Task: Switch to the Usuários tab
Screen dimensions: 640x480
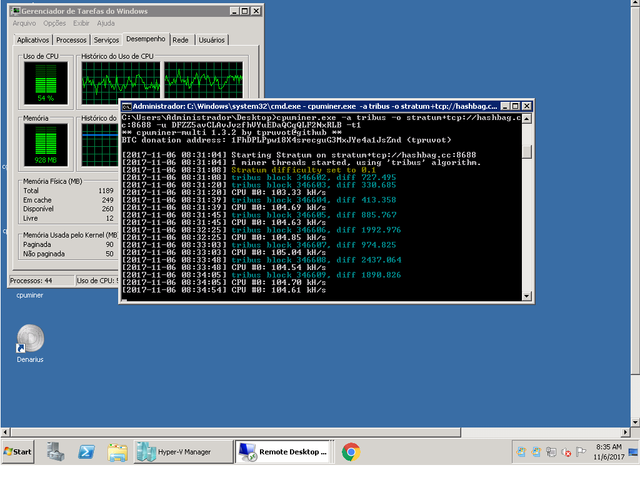Action: click(x=211, y=40)
